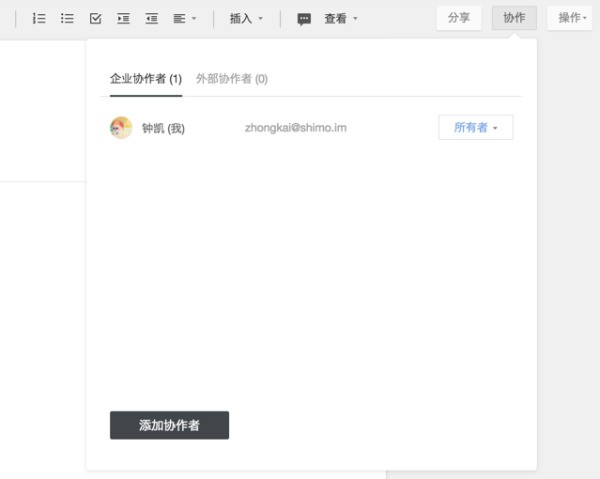Toggle the 协作 collaboration panel button
The height and width of the screenshot is (479, 600).
(514, 18)
